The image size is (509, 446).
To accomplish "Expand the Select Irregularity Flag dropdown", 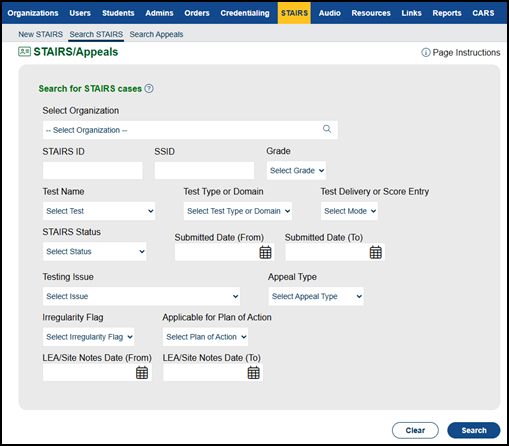I will pyautogui.click(x=89, y=337).
